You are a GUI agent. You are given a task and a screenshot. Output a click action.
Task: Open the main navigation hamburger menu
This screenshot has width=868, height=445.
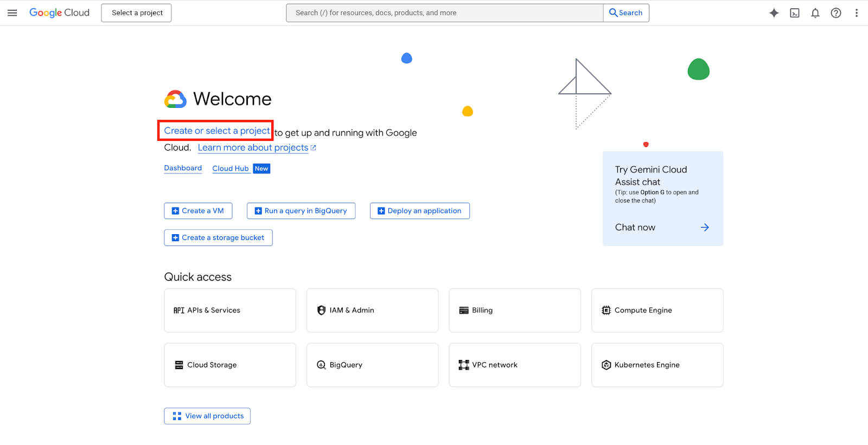point(12,13)
